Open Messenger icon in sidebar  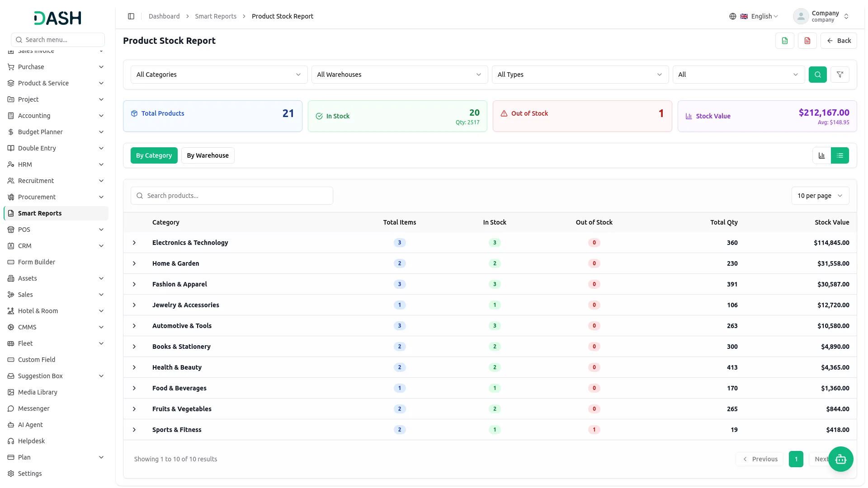[x=11, y=408]
